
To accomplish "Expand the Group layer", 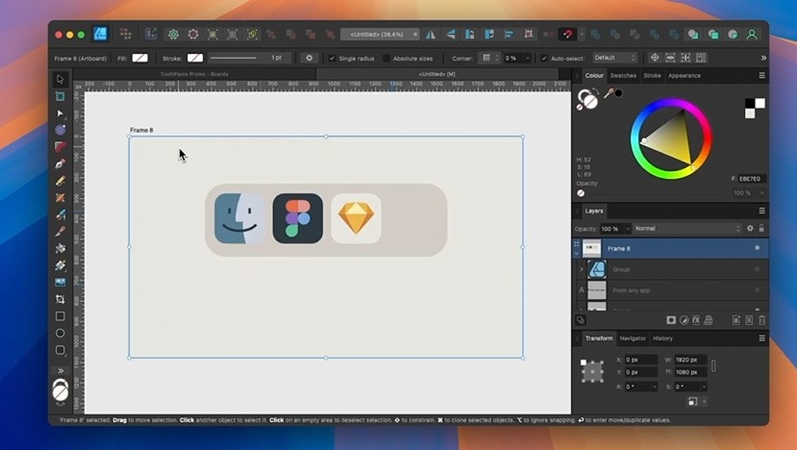I will coord(581,269).
